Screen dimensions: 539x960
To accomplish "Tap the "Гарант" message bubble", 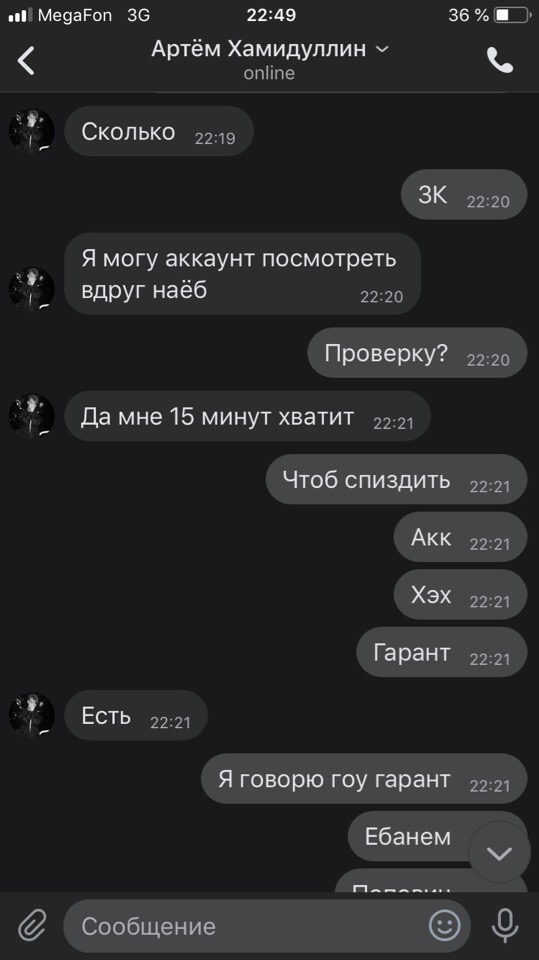I will pyautogui.click(x=442, y=652).
